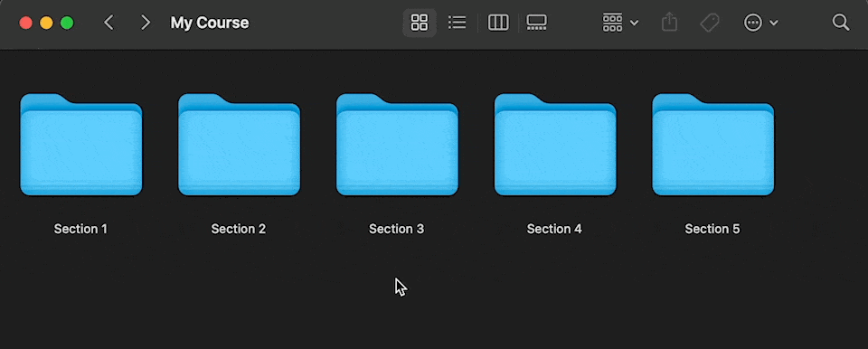The height and width of the screenshot is (349, 868).
Task: Click chevron next to Group icon
Action: coord(635,23)
